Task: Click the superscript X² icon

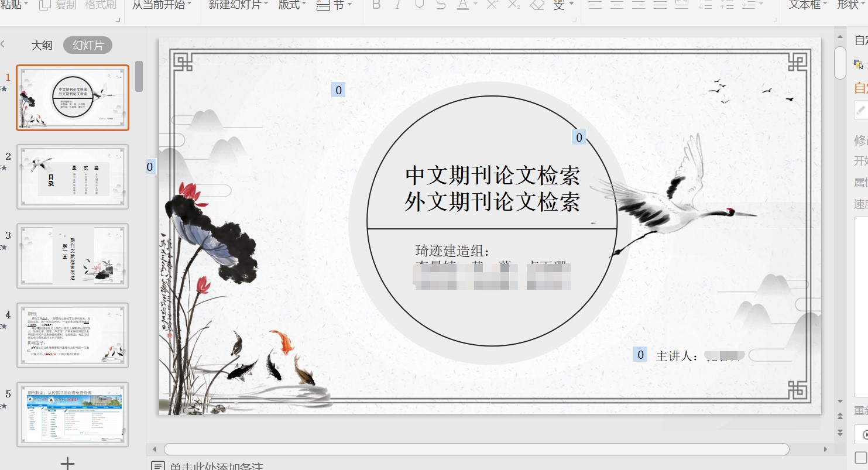Action: (x=492, y=5)
